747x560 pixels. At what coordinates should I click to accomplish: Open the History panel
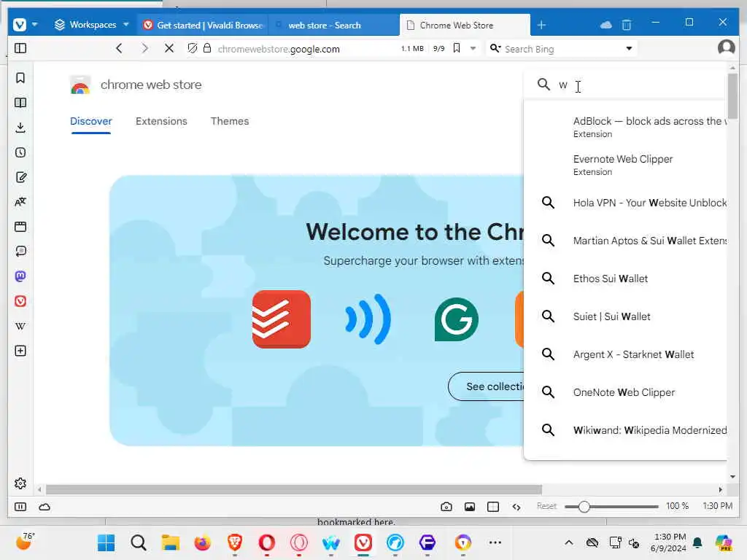20,152
